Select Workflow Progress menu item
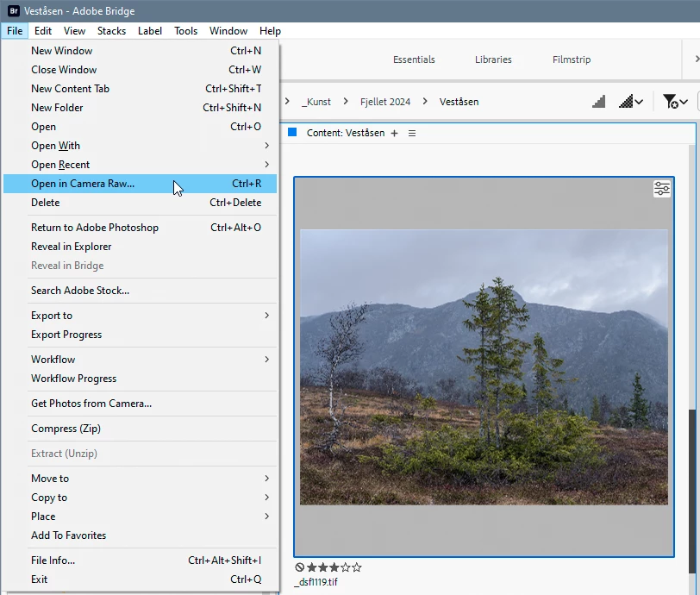Screen dimensions: 700x595 pyautogui.click(x=141, y=379)
